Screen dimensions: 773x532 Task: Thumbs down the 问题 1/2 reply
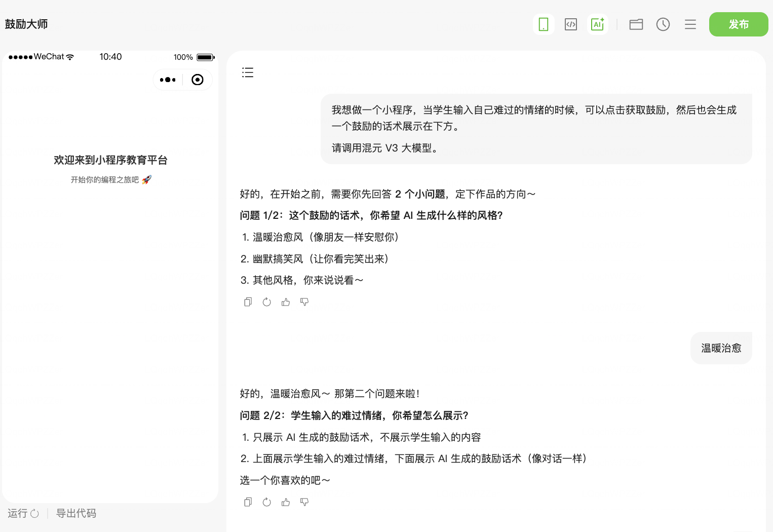304,302
